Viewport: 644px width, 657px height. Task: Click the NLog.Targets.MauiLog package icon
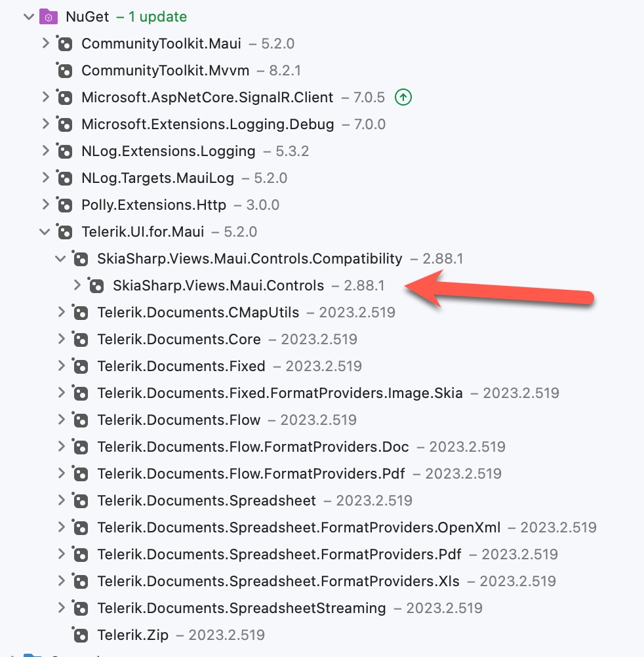[64, 178]
